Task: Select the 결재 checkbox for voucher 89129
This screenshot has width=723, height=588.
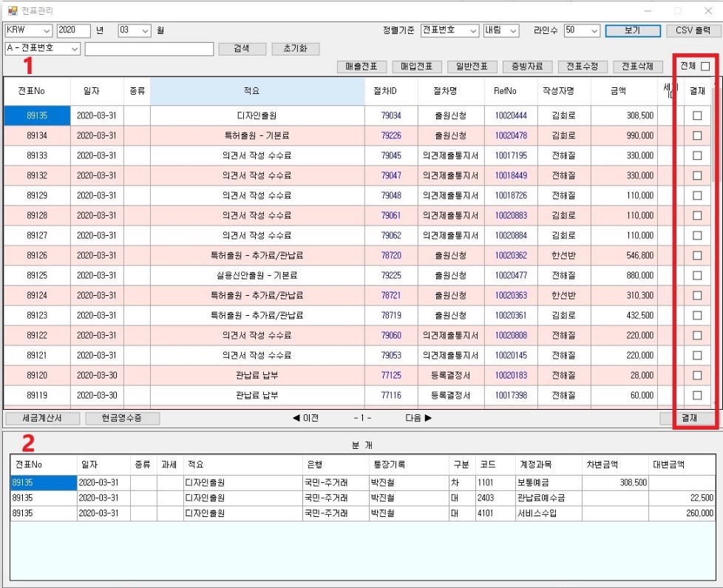Action: click(697, 195)
